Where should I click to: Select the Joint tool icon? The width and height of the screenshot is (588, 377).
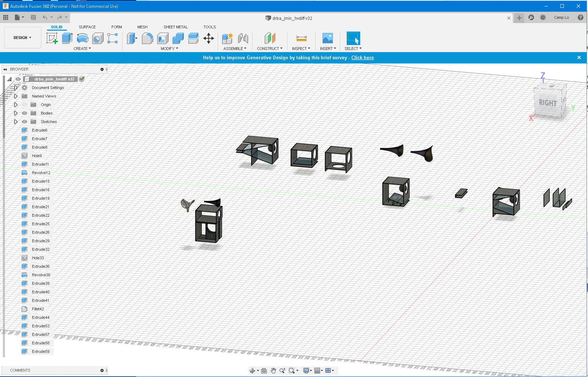[243, 38]
